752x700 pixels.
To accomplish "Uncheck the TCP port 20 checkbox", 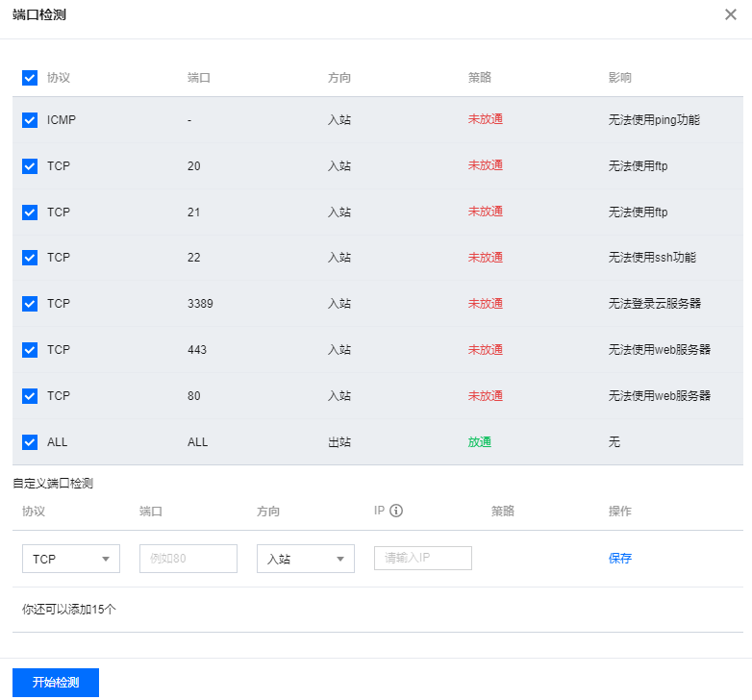I will pos(30,166).
